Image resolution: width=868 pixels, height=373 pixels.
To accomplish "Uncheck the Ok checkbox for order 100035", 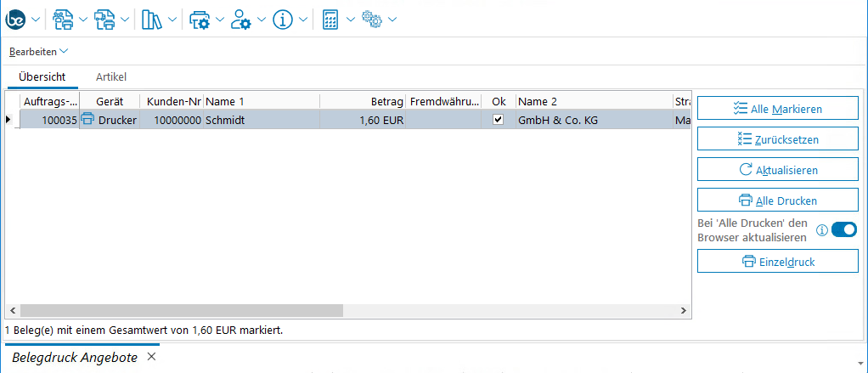I will point(499,121).
